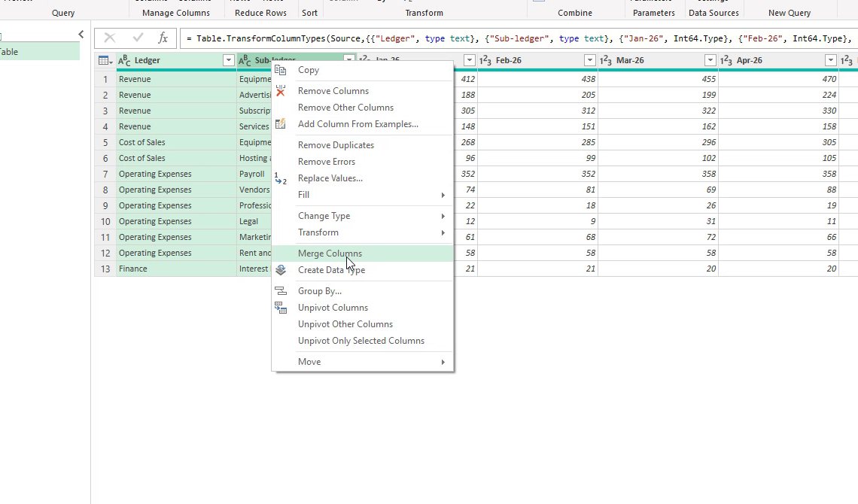Click the Cost of Sales cell in row 5

[x=176, y=142]
